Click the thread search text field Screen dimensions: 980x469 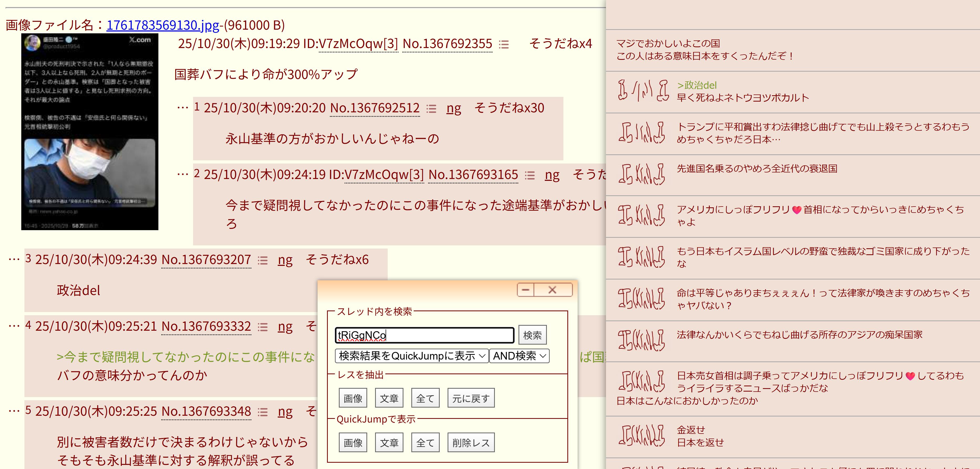click(x=424, y=335)
